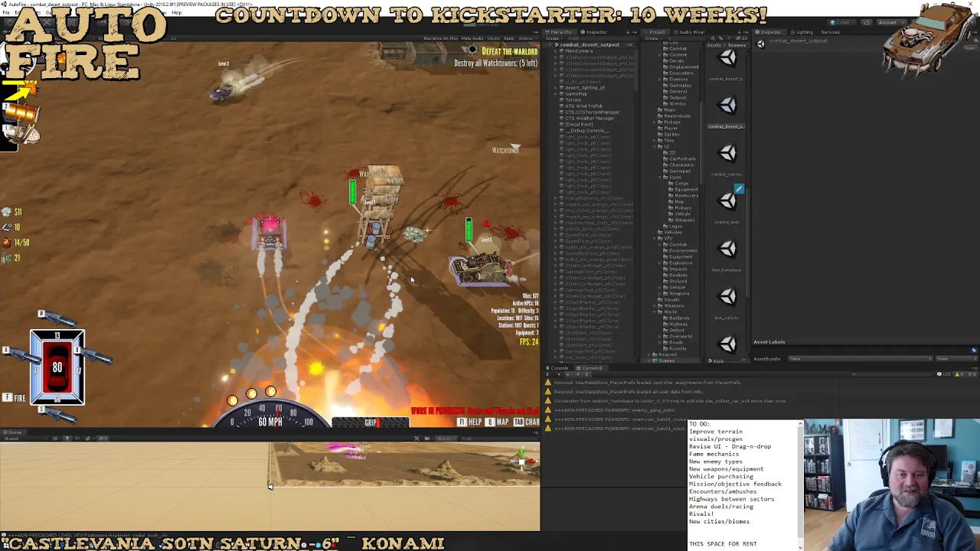Expand the MainCamera object in Hierarchy
This screenshot has width=980, height=551.
tap(557, 51)
